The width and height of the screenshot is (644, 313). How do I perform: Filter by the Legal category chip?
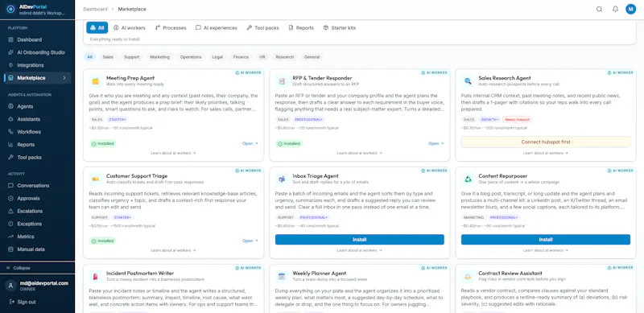[217, 57]
